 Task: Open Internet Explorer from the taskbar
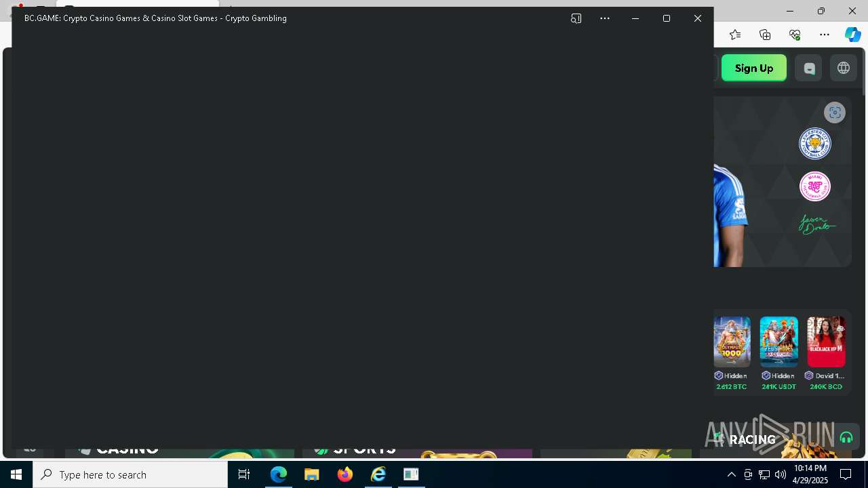(x=378, y=474)
